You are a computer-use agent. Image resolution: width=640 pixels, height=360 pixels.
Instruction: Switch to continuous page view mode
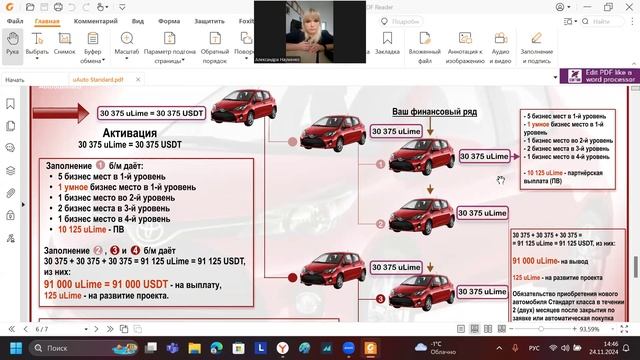(474, 329)
